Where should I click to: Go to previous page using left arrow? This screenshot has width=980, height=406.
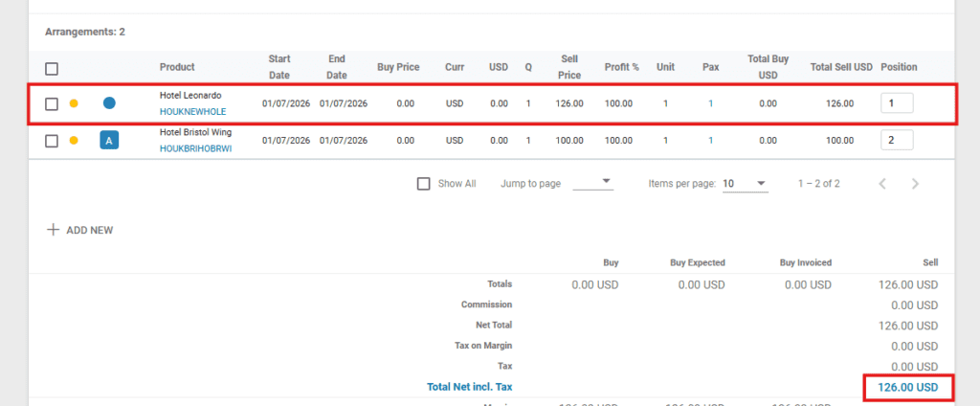pos(882,184)
